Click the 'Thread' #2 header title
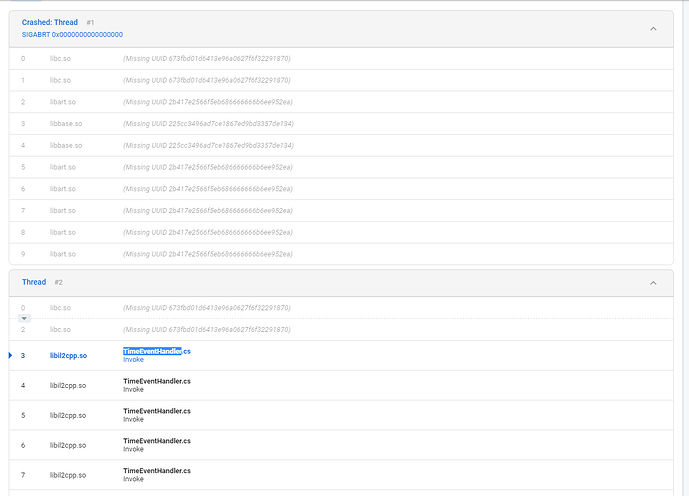Image resolution: width=689 pixels, height=496 pixels. pyautogui.click(x=34, y=282)
